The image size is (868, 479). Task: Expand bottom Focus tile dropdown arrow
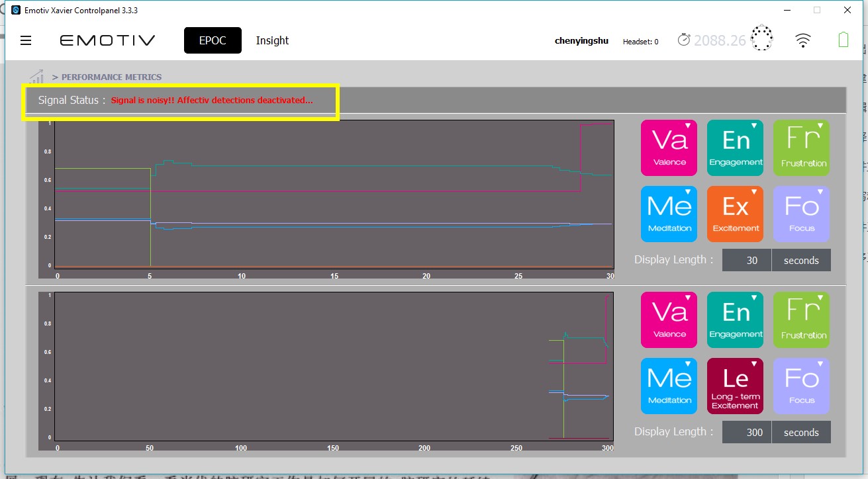point(820,364)
